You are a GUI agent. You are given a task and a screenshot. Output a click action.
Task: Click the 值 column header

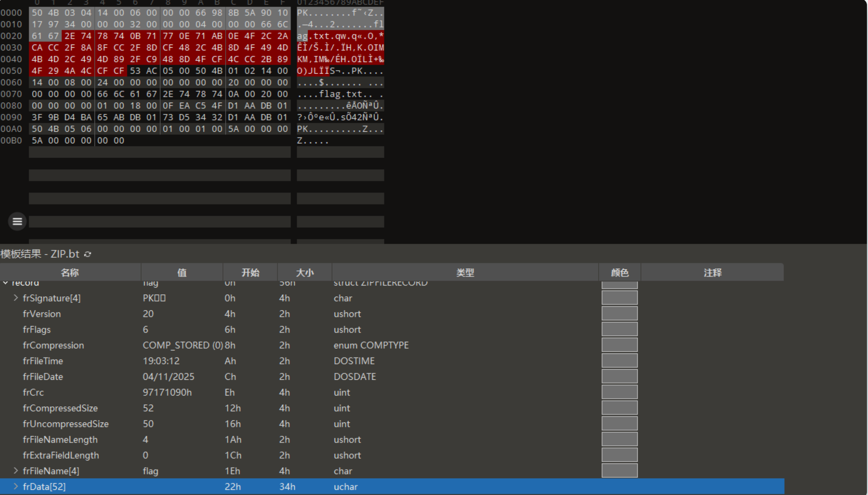(182, 273)
